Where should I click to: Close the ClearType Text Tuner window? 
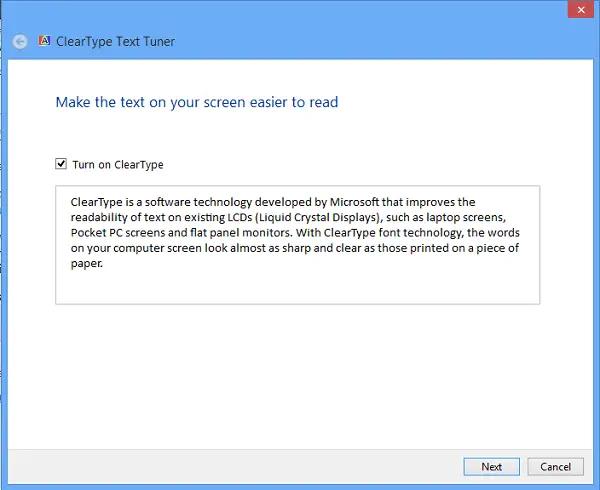pos(581,9)
